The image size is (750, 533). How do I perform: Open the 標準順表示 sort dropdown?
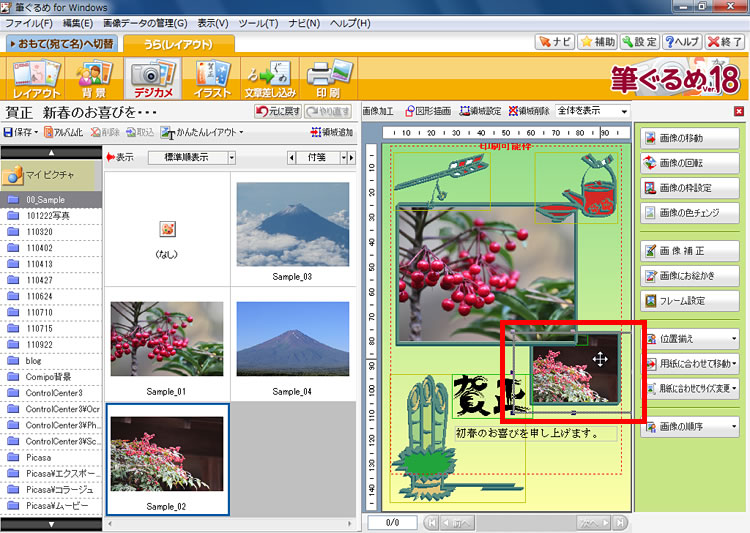click(x=191, y=157)
